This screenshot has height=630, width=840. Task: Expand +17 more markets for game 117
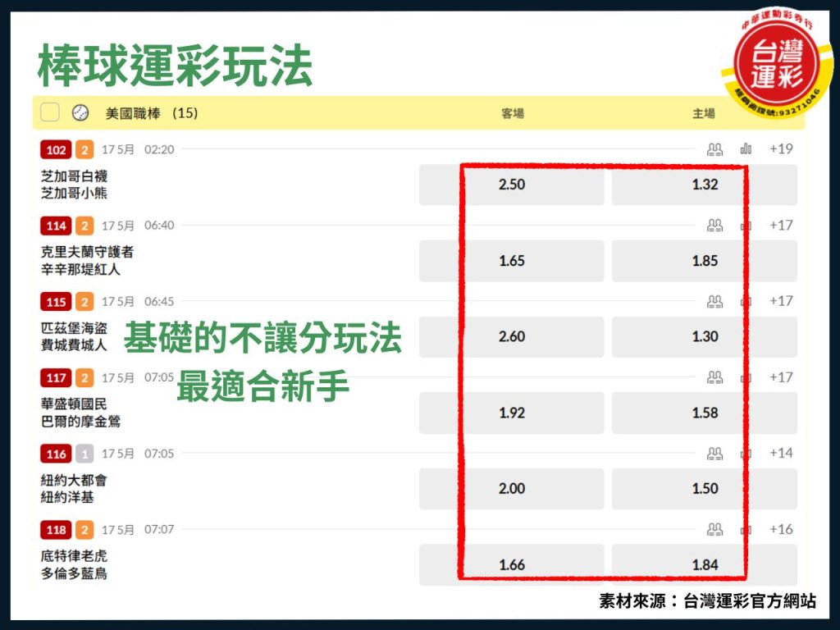point(781,377)
